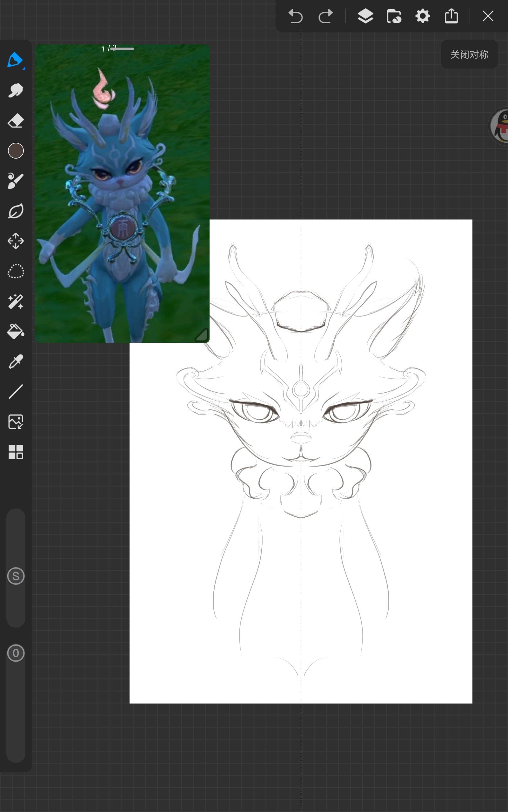Select the Paint bucket fill tool
Viewport: 508px width, 812px height.
coord(16,331)
